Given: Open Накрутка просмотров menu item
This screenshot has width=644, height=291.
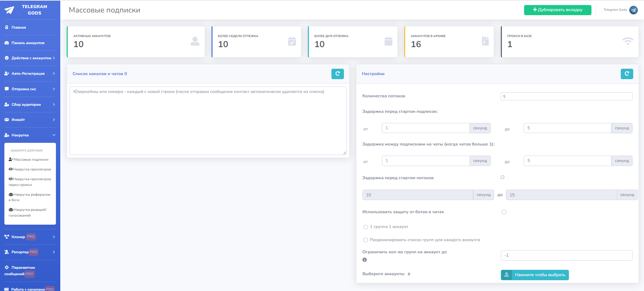Looking at the screenshot, I should [30, 169].
